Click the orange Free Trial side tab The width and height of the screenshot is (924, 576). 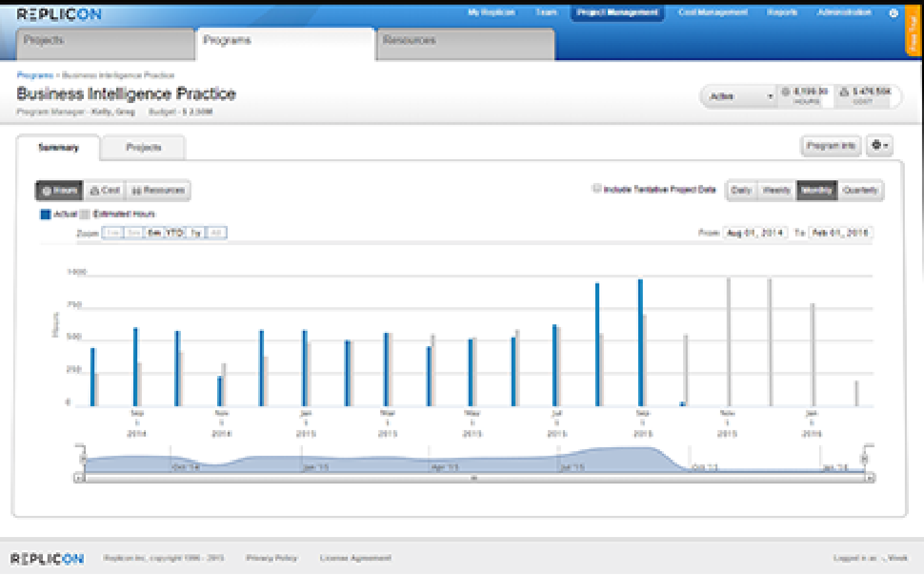click(x=914, y=32)
